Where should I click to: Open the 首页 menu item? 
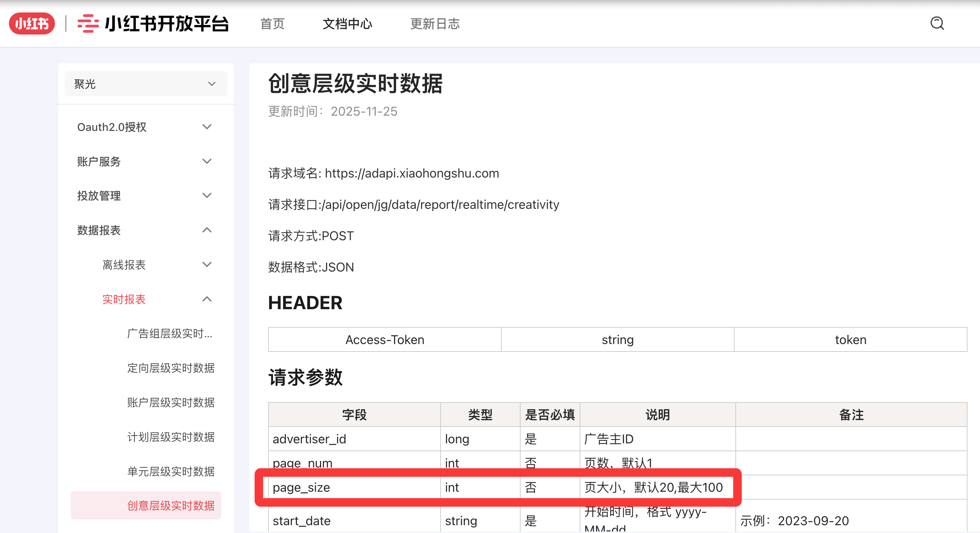(x=272, y=23)
